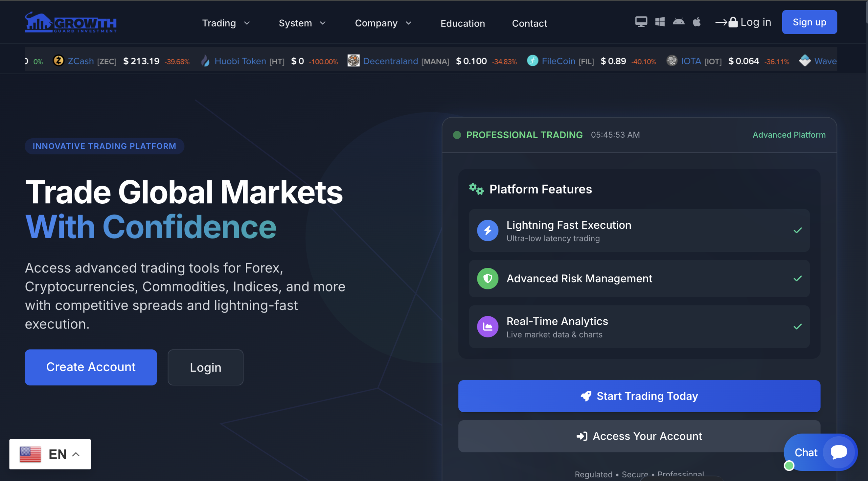Image resolution: width=868 pixels, height=481 pixels.
Task: Click the ZCash coin icon in ticker
Action: 59,61
